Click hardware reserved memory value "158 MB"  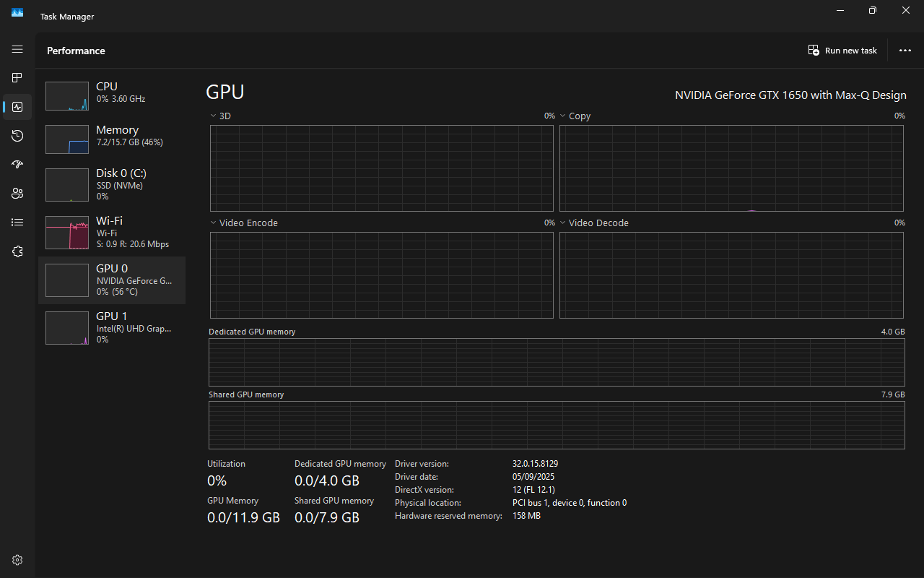point(526,516)
